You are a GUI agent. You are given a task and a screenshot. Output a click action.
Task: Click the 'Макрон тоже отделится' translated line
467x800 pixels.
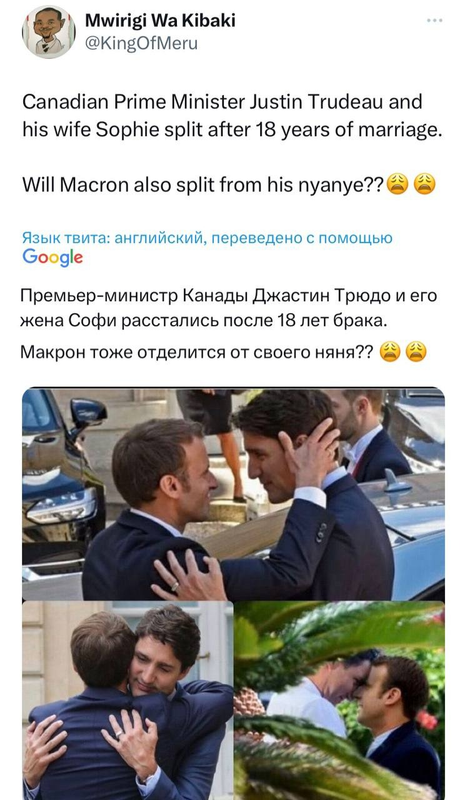197,352
